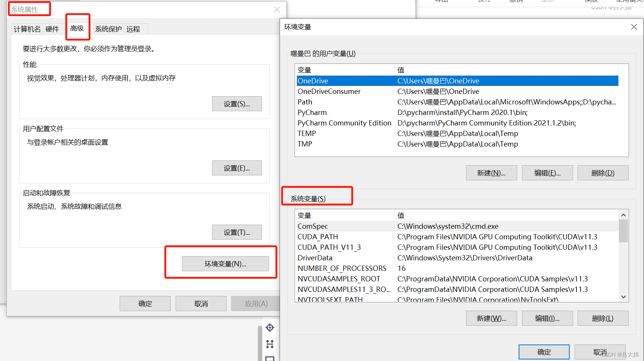644x361 pixels.
Task: Click the fullscreen expand arrows icon
Action: tap(270, 344)
